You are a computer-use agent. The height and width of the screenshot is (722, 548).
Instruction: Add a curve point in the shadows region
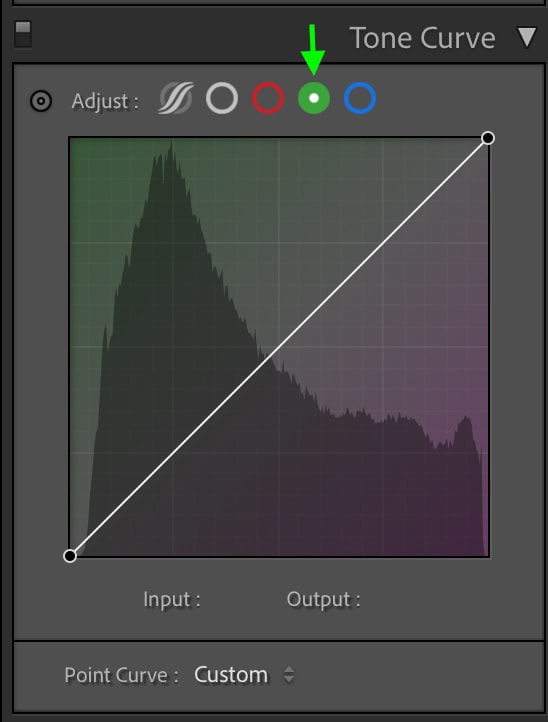(175, 451)
